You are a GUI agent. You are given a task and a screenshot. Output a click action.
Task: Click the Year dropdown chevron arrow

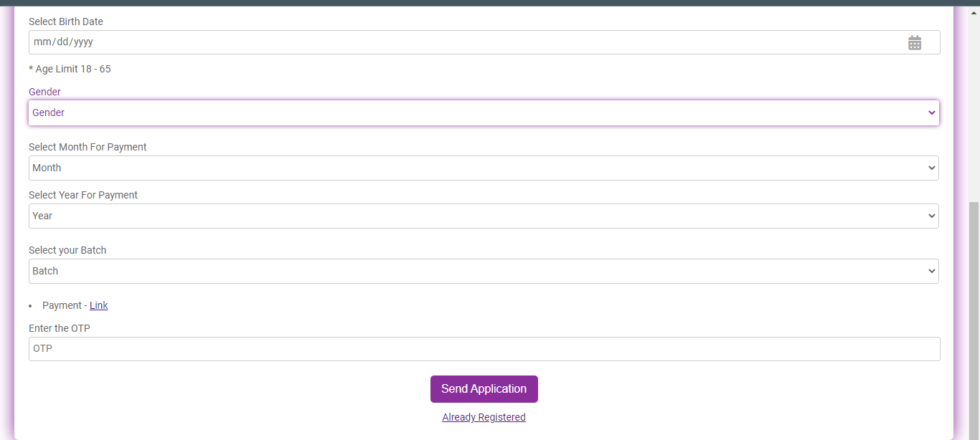(930, 216)
